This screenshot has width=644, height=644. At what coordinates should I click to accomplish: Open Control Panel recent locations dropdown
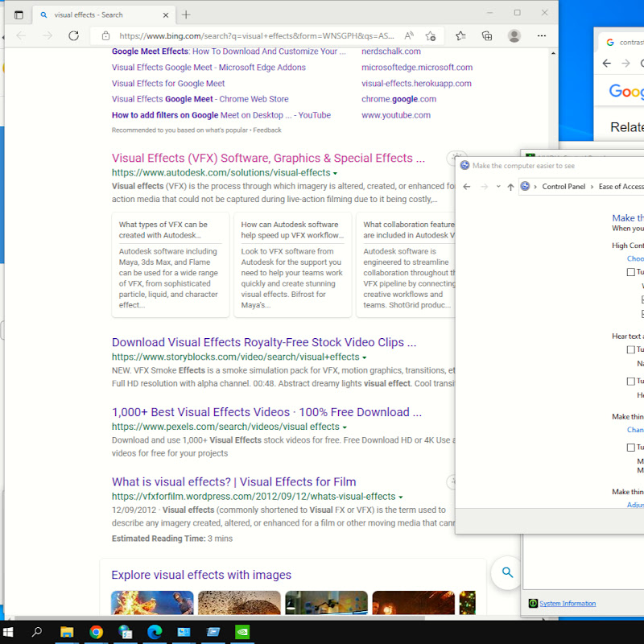(x=498, y=187)
